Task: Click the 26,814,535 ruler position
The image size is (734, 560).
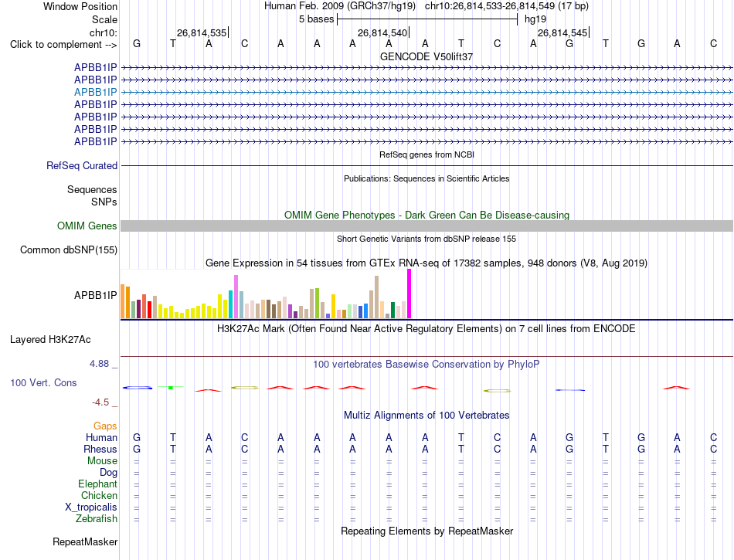Action: point(202,32)
